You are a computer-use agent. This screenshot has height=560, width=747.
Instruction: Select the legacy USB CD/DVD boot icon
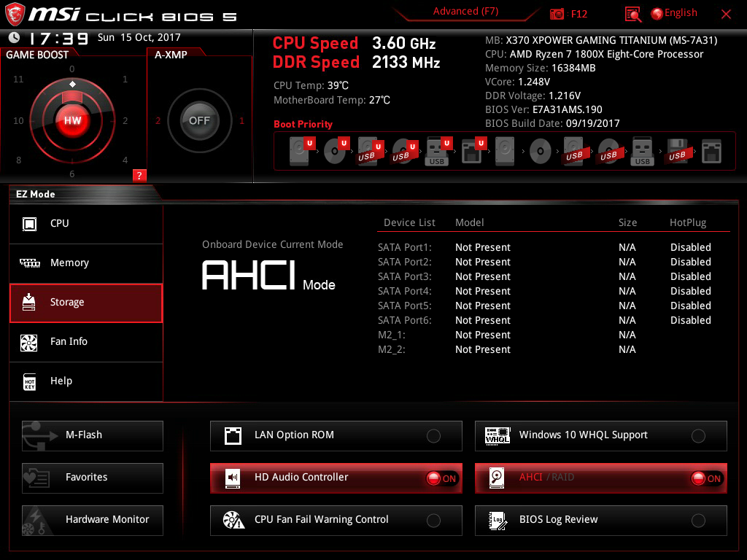pyautogui.click(x=609, y=152)
